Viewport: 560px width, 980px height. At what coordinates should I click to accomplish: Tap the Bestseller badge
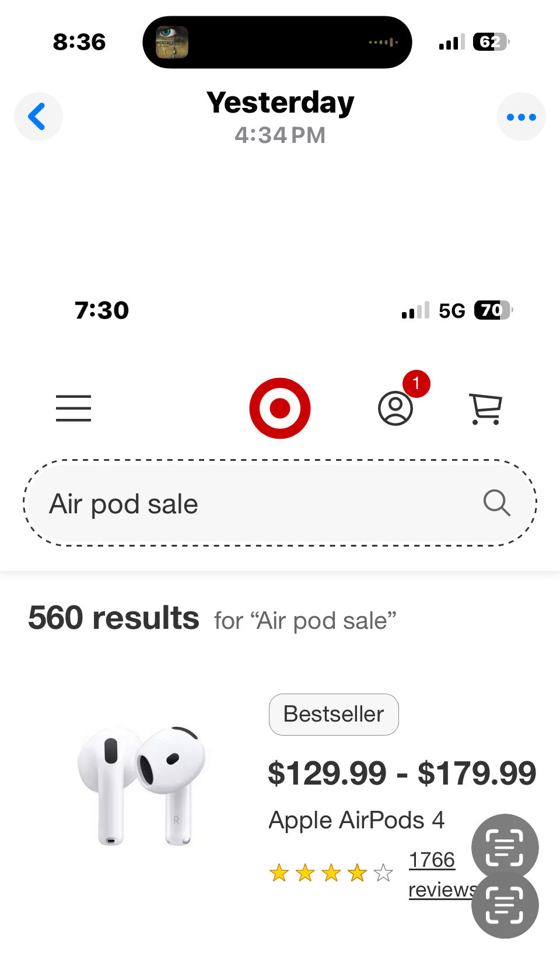(334, 715)
